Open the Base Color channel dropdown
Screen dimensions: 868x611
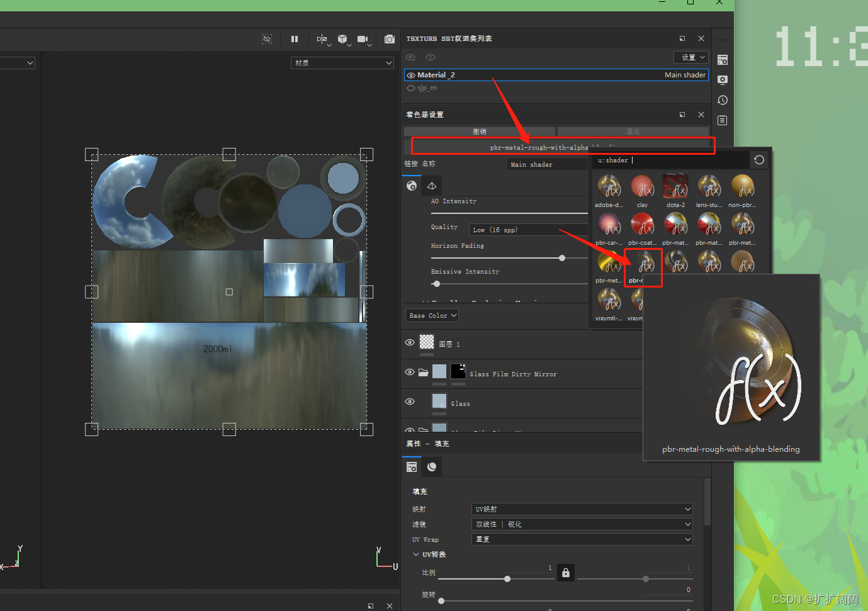pyautogui.click(x=431, y=315)
